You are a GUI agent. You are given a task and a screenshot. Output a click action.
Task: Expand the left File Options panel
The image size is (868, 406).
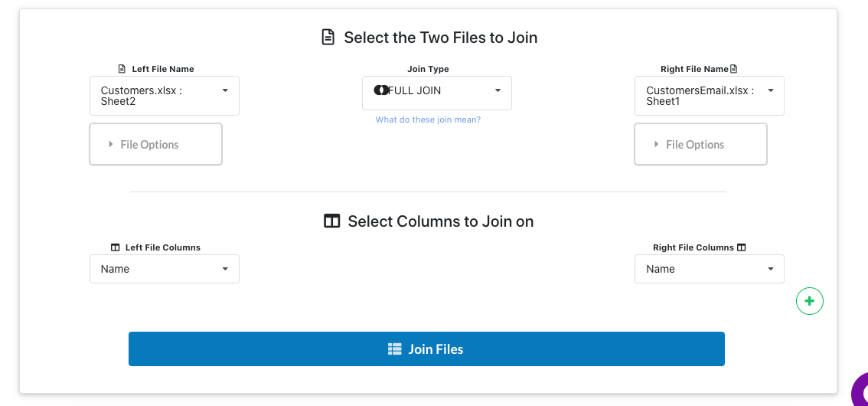(155, 144)
